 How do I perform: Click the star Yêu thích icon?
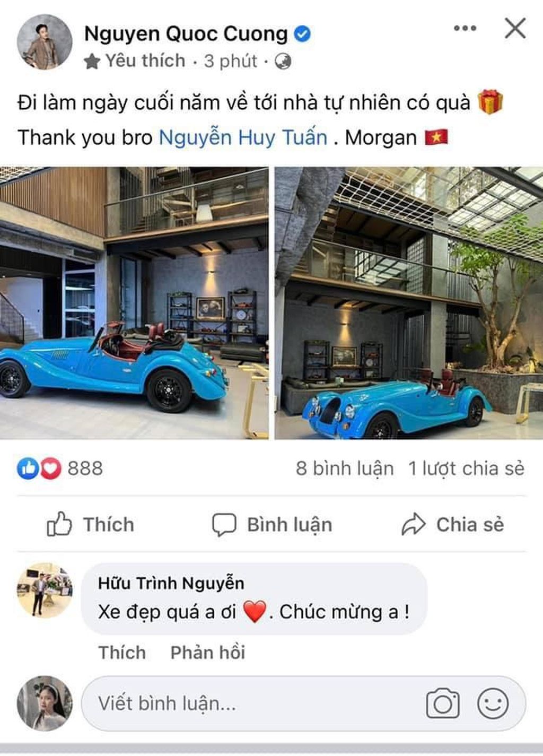pyautogui.click(x=92, y=62)
